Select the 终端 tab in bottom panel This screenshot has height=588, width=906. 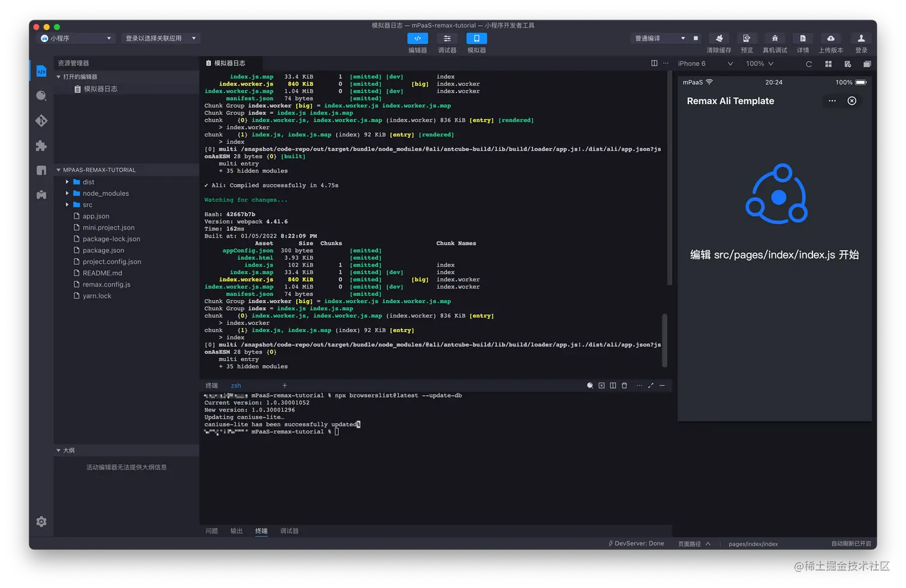261,531
